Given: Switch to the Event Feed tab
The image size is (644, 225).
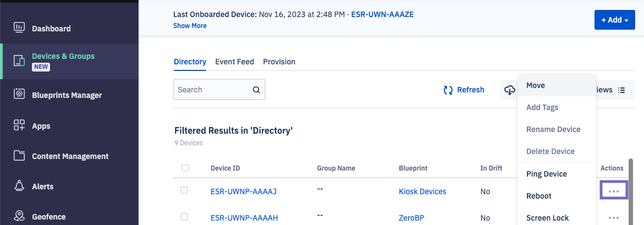Looking at the screenshot, I should coord(234,62).
